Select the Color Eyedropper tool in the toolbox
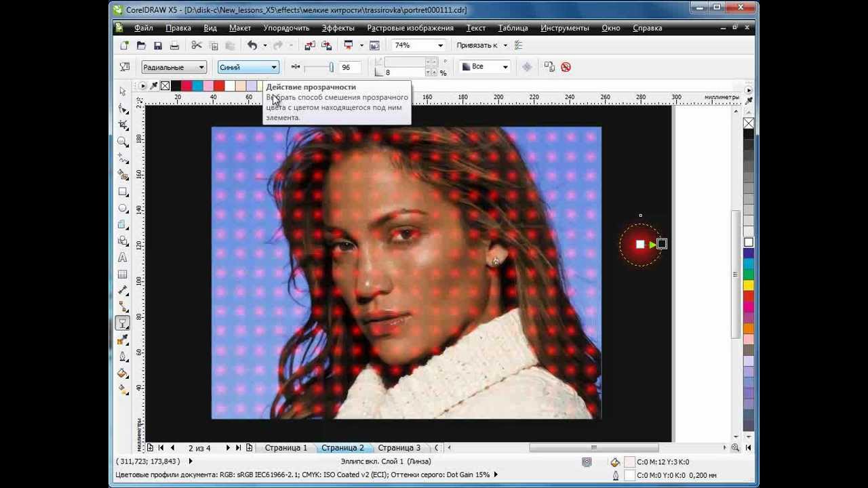868x488 pixels. point(123,340)
